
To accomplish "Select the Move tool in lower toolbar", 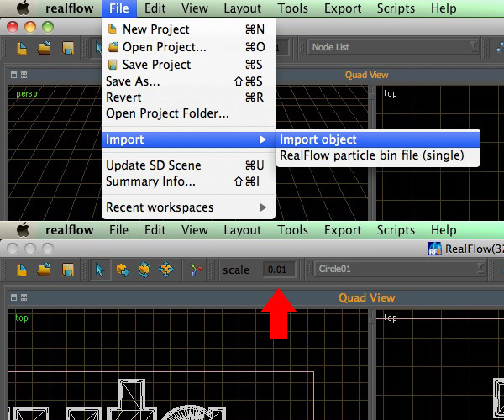I will coord(123,270).
